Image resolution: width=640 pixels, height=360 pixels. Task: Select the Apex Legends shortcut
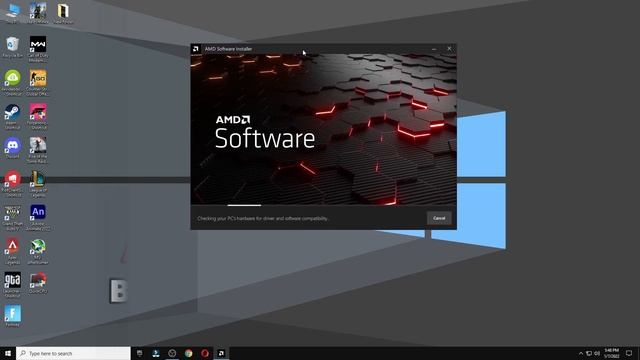(x=13, y=251)
